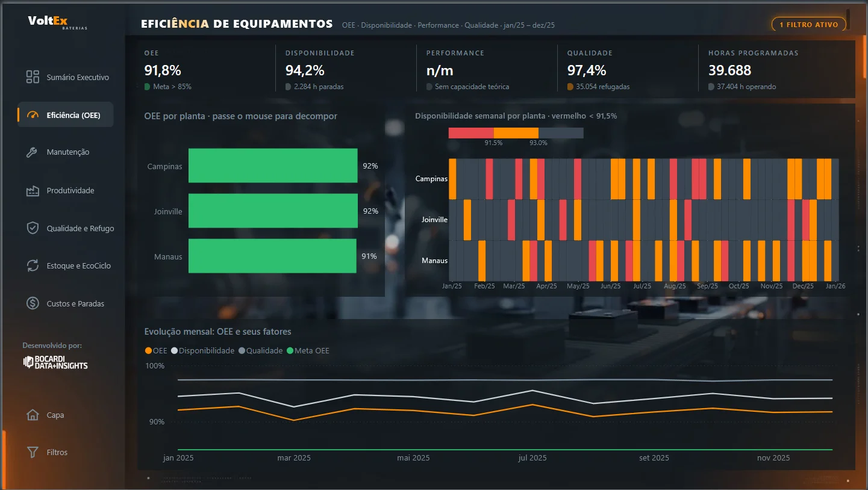Click the "93.0%" threshold label in heatmap legend
Viewport: 868px width, 490px height.
point(539,143)
